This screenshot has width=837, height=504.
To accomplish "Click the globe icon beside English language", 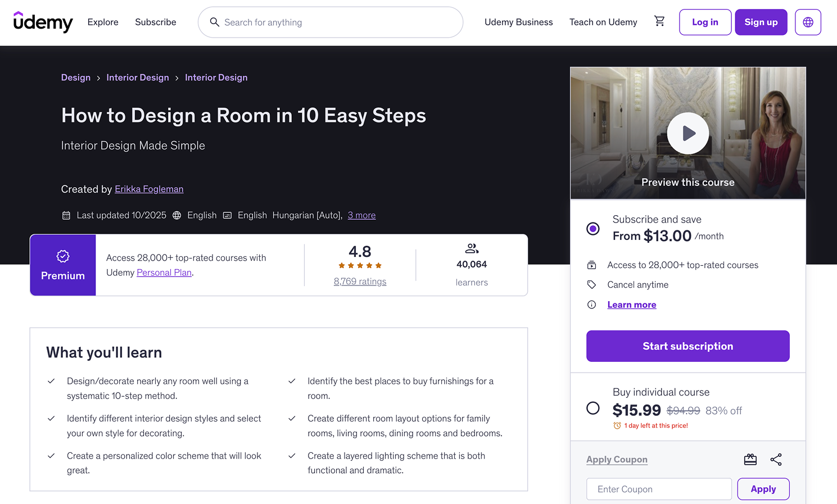I will pyautogui.click(x=177, y=215).
